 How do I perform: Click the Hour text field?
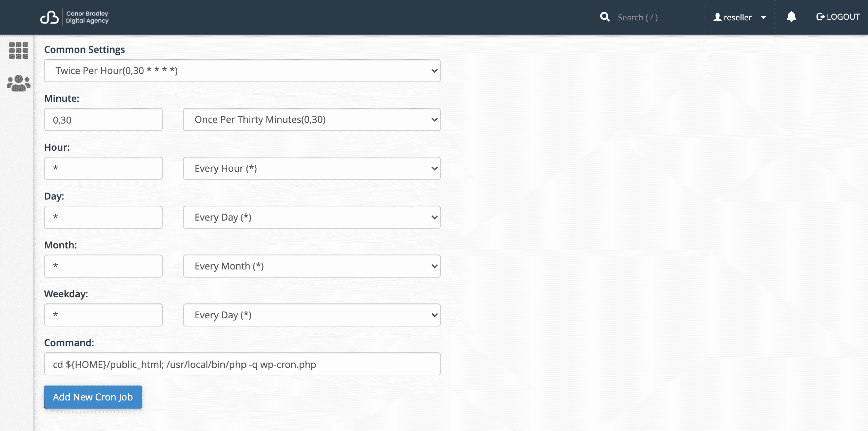(x=103, y=168)
